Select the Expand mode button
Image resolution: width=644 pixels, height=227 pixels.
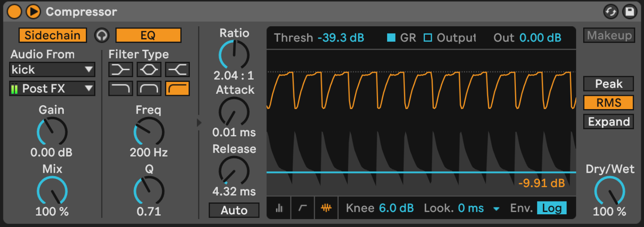tap(608, 122)
